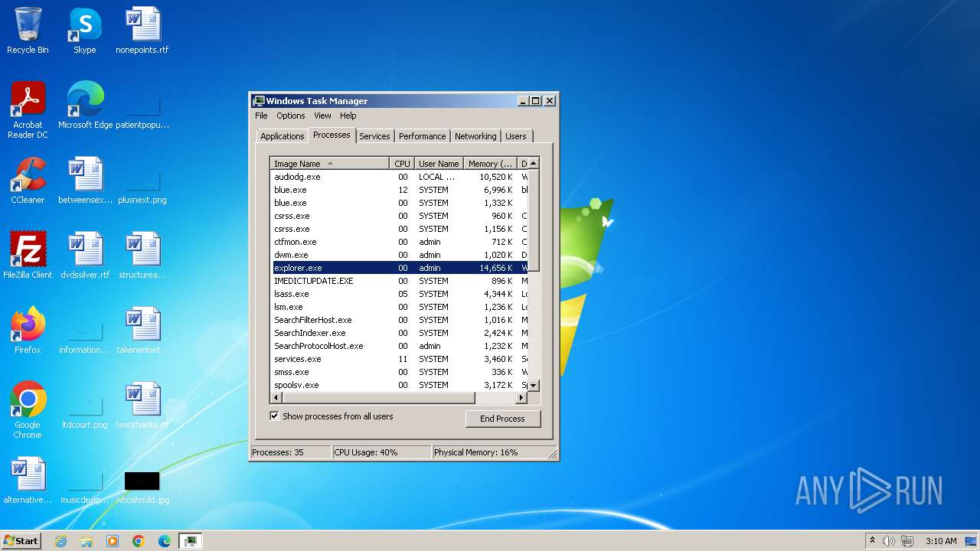Sort by Image Name column header
Screen dimensions: 980x551
point(330,164)
